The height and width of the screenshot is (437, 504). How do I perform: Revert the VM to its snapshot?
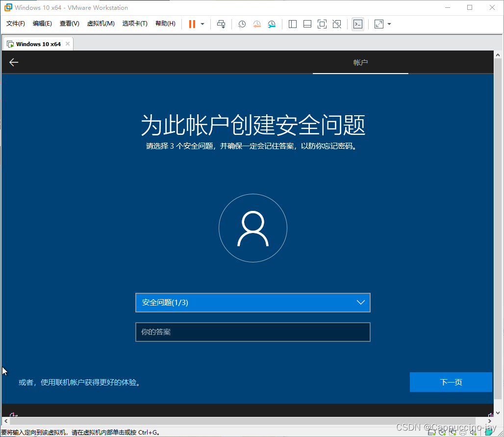[257, 24]
